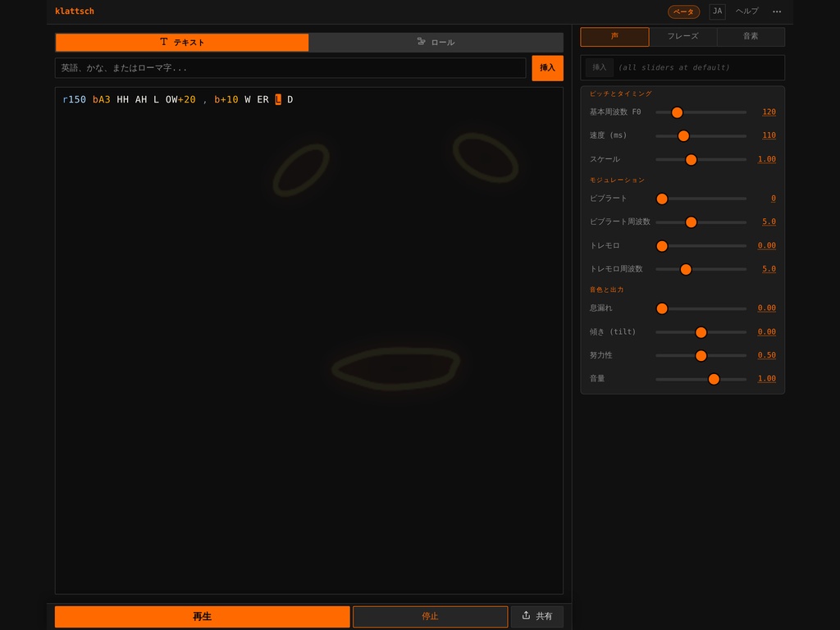This screenshot has height=630, width=840.
Task: Click the トレモロ周波数 slider handle
Action: [686, 269]
